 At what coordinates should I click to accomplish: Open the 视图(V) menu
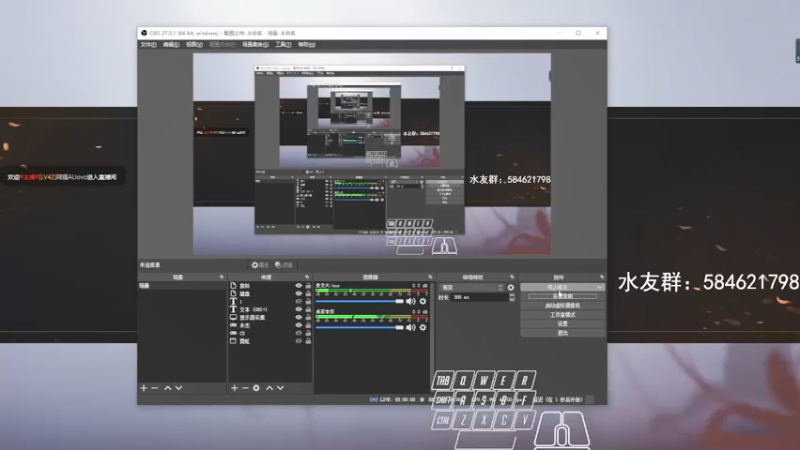194,45
